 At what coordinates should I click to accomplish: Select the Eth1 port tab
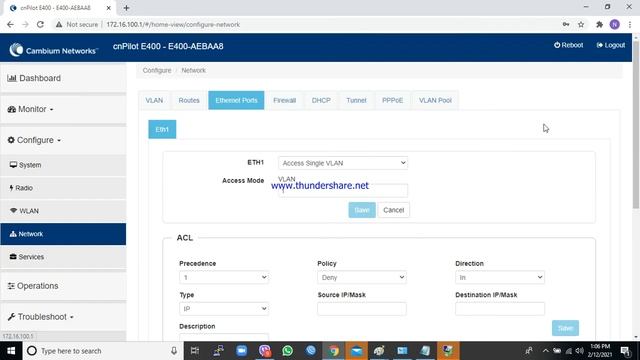[162, 129]
